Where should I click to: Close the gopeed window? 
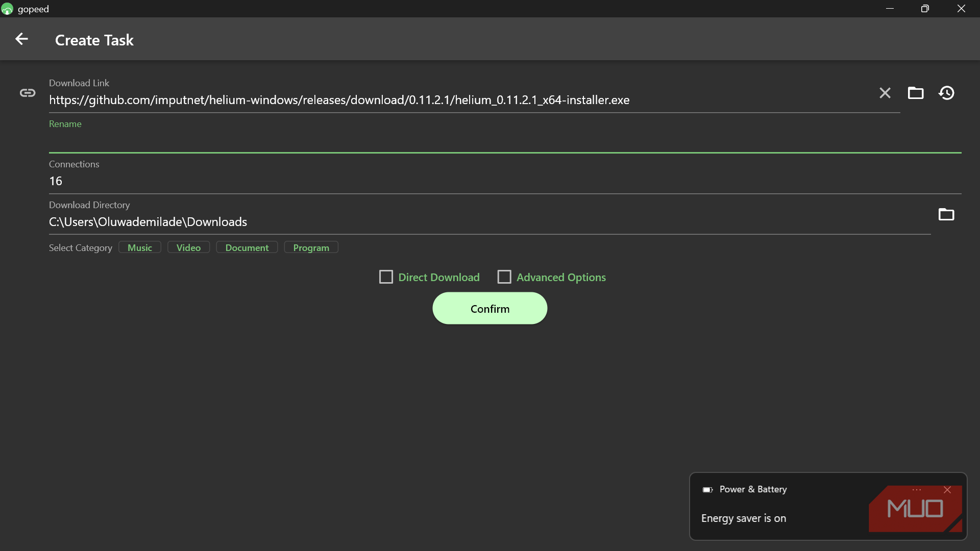coord(961,9)
